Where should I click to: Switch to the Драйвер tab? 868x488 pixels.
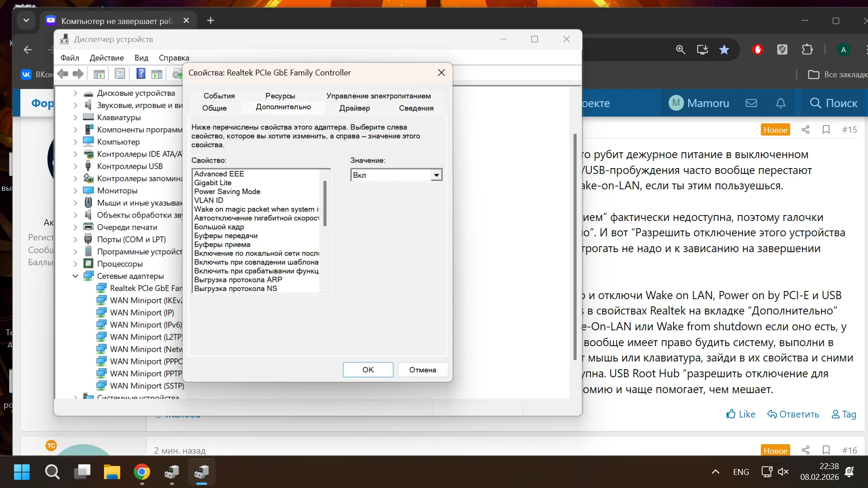354,108
